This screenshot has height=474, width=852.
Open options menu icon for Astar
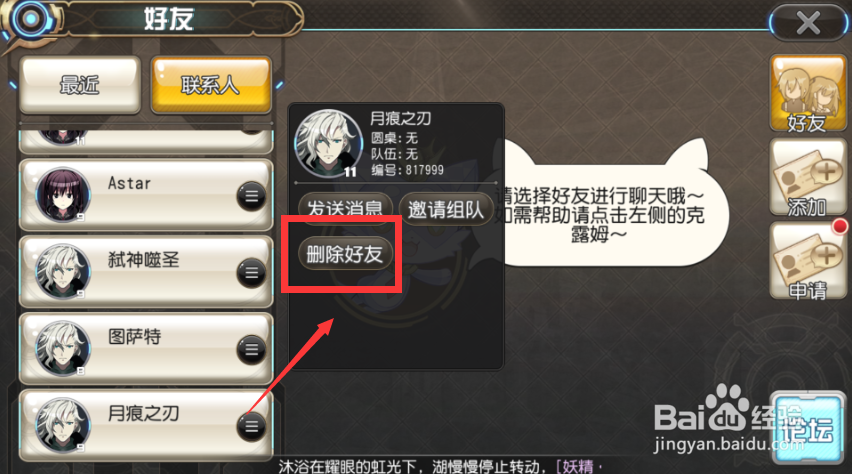[x=251, y=196]
